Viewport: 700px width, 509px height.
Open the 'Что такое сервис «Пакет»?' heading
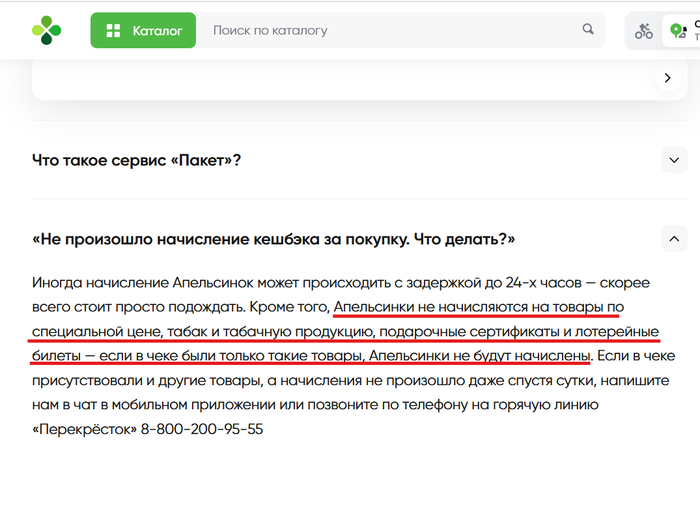click(x=137, y=160)
